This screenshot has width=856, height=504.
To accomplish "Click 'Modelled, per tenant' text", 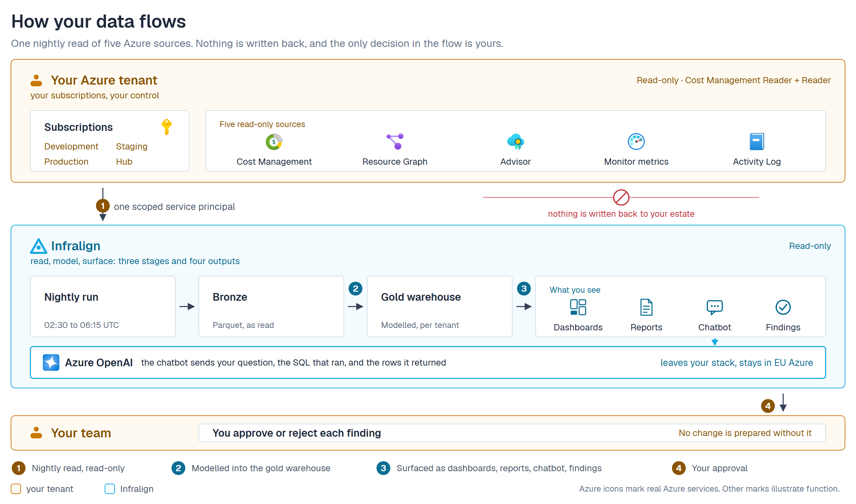I will pyautogui.click(x=420, y=325).
